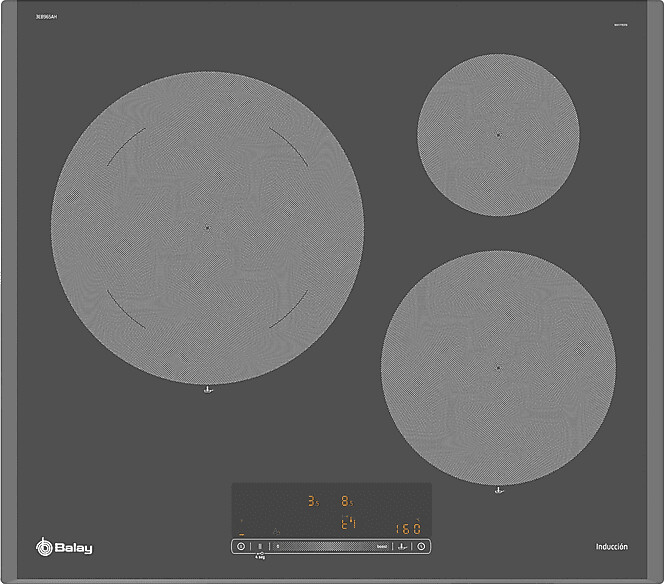Touch the power level slider strip
The width and height of the screenshot is (664, 584).
(x=325, y=547)
